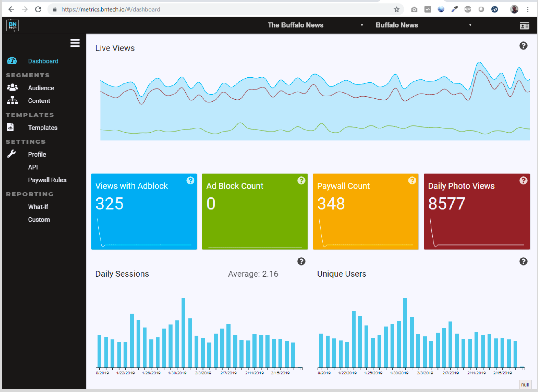Click the Ad Block Count card
The width and height of the screenshot is (538, 392).
(255, 211)
